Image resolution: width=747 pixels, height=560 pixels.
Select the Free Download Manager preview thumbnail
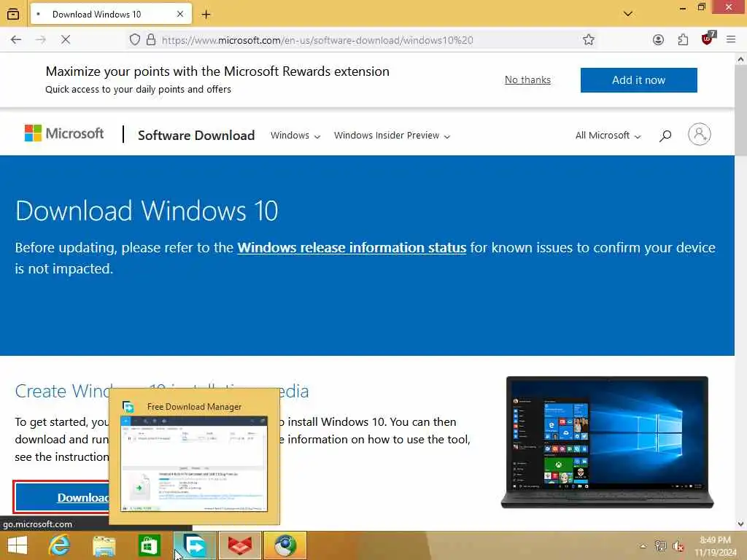tap(194, 464)
